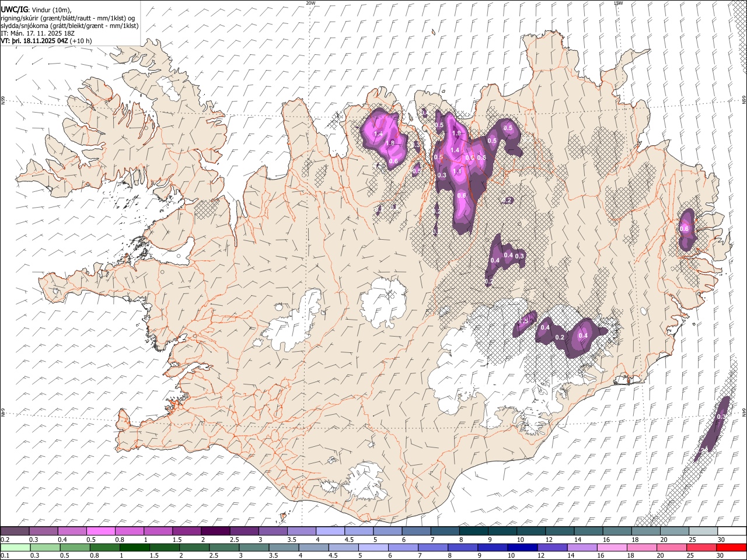Click the bright pink 0.5 swatch in snow legend
The height and width of the screenshot is (560, 747).
pyautogui.click(x=100, y=531)
